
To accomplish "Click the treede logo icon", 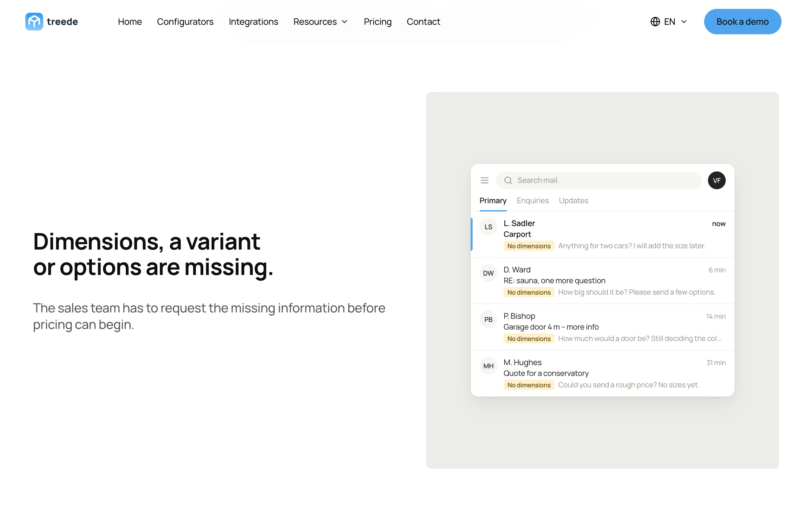I will coord(34,22).
